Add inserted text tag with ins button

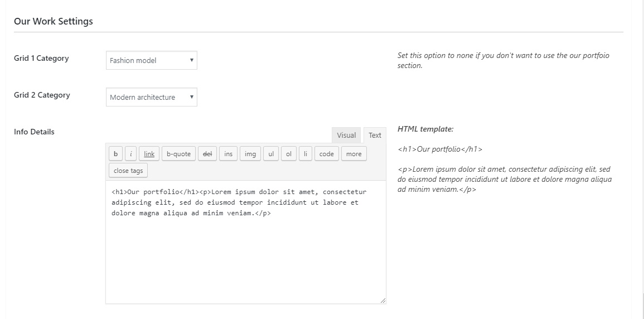pos(229,154)
